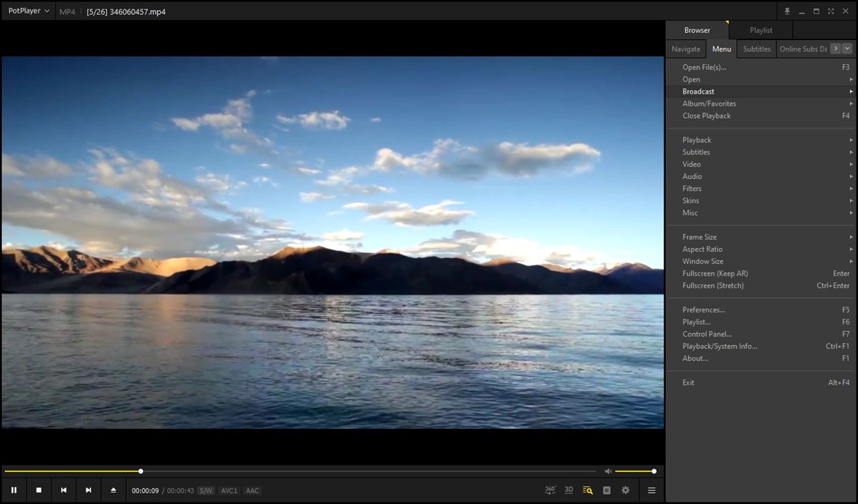Click the video frame showing the lake
Screen dimensions: 858x504
(332, 242)
